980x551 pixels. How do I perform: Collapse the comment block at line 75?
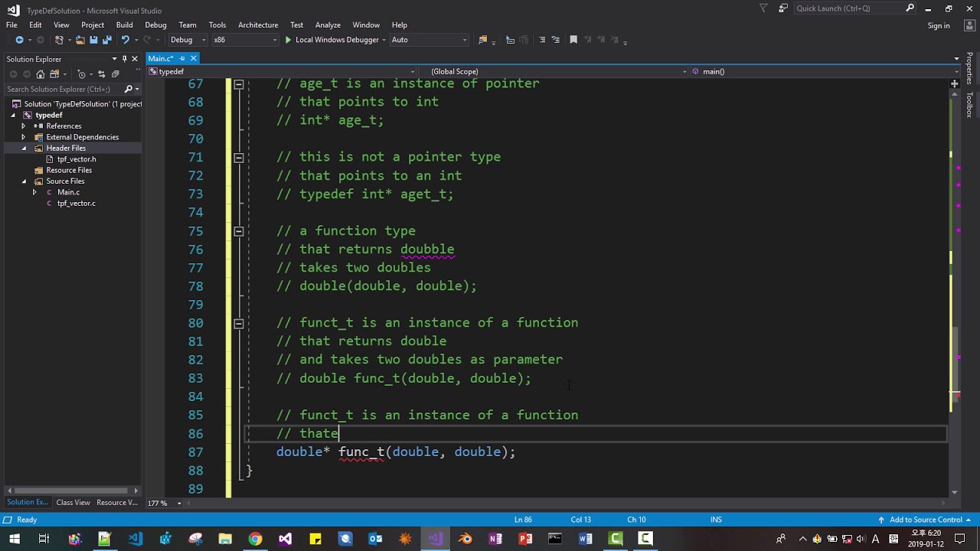tap(238, 231)
